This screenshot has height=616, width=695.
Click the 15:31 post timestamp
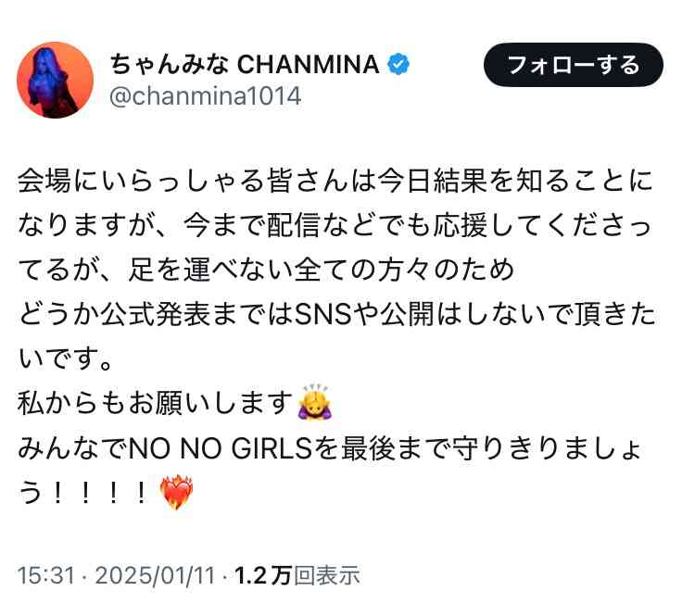tap(46, 575)
